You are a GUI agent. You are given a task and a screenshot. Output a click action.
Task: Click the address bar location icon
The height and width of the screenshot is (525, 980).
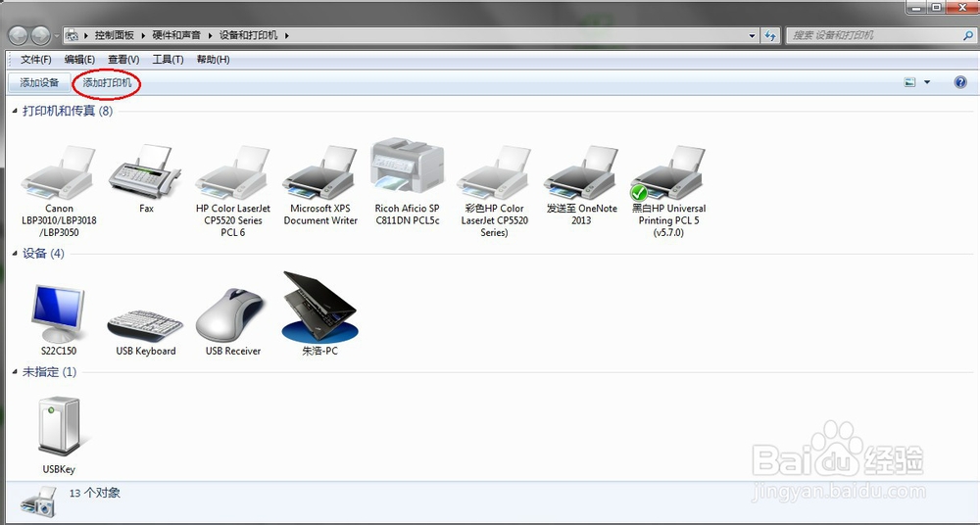click(x=73, y=35)
